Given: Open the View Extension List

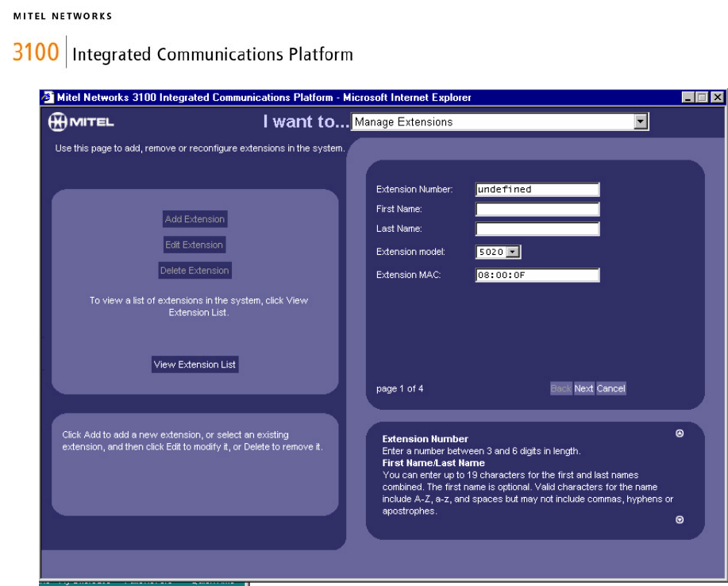Looking at the screenshot, I should [x=195, y=364].
